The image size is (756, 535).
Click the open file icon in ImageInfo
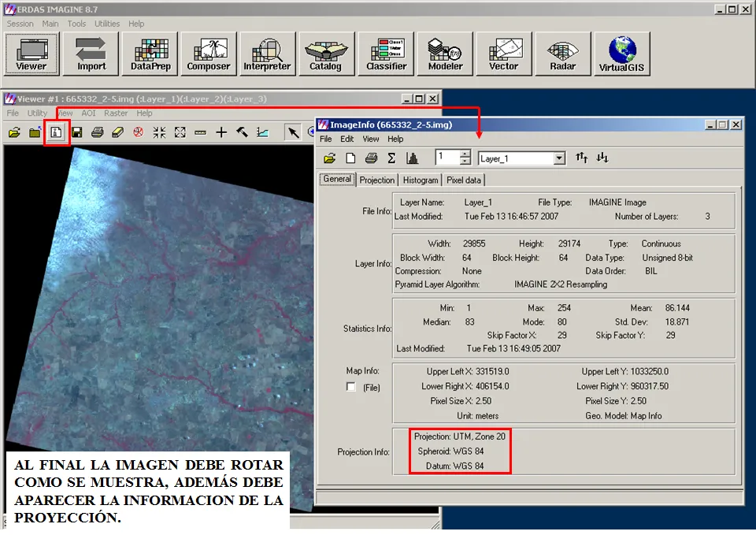pos(330,158)
